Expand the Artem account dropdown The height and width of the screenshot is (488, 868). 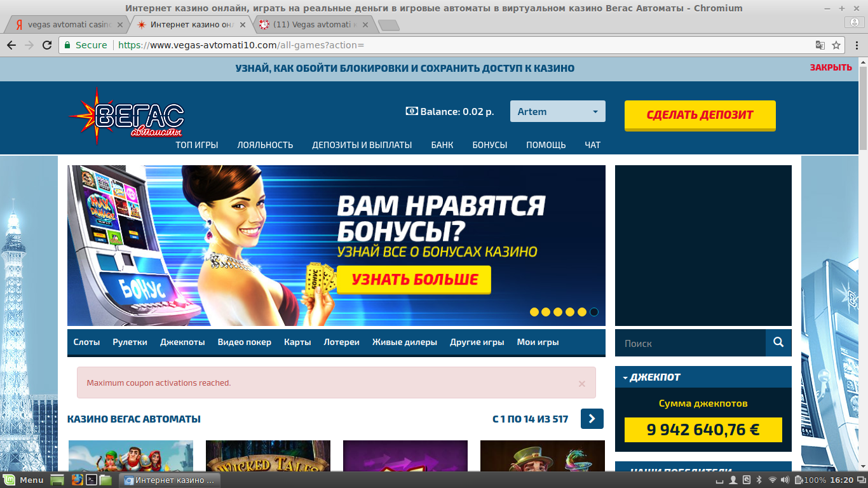tap(557, 111)
